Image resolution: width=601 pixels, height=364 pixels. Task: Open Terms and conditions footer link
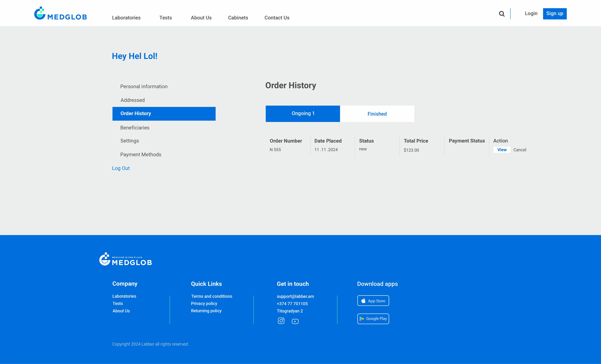[212, 296]
